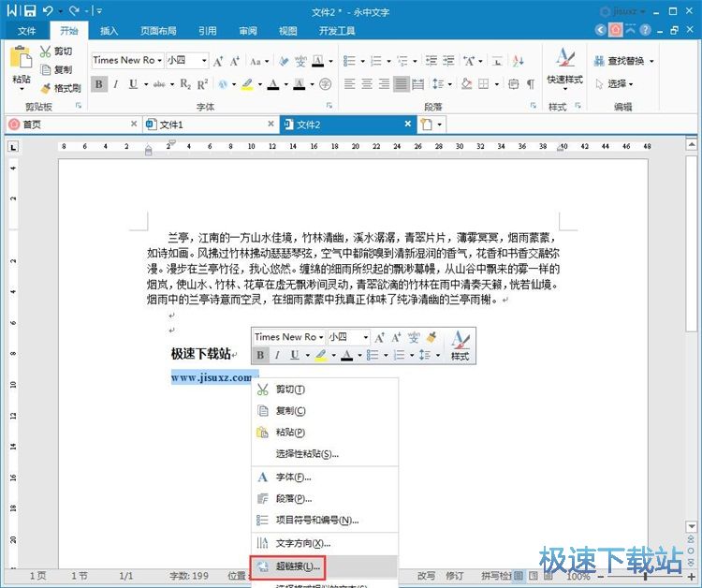Click the ruler tab selector L box
702x588 pixels.
click(13, 147)
